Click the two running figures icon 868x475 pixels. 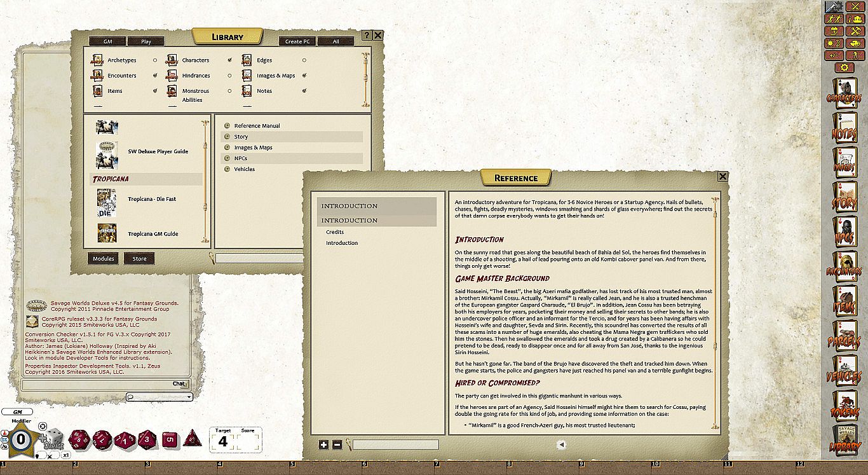point(834,19)
